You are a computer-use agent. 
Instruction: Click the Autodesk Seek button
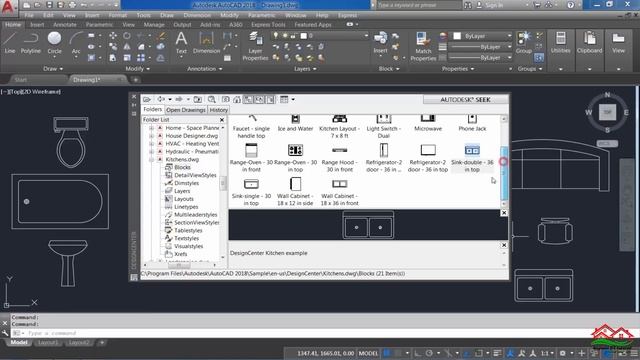click(465, 100)
